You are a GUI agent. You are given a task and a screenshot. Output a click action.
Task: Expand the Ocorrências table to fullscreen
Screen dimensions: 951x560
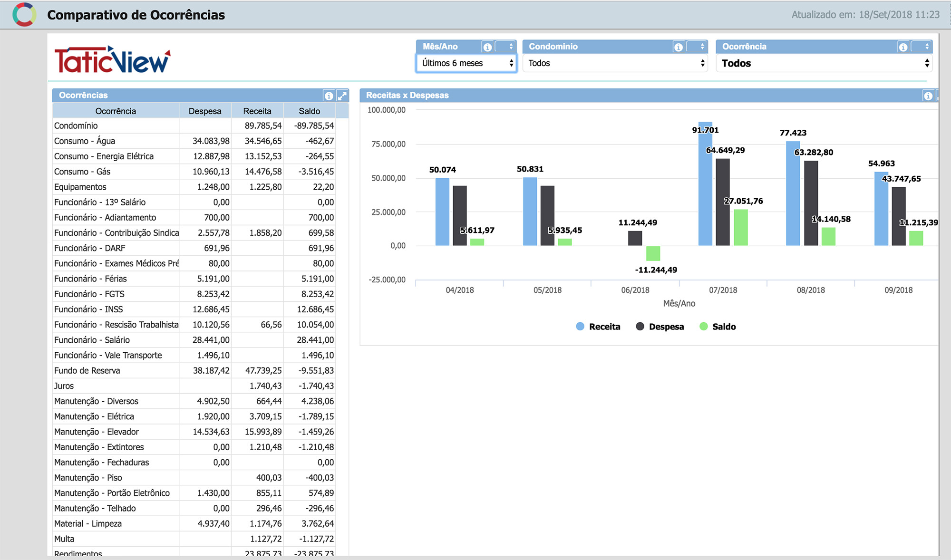[x=342, y=96]
